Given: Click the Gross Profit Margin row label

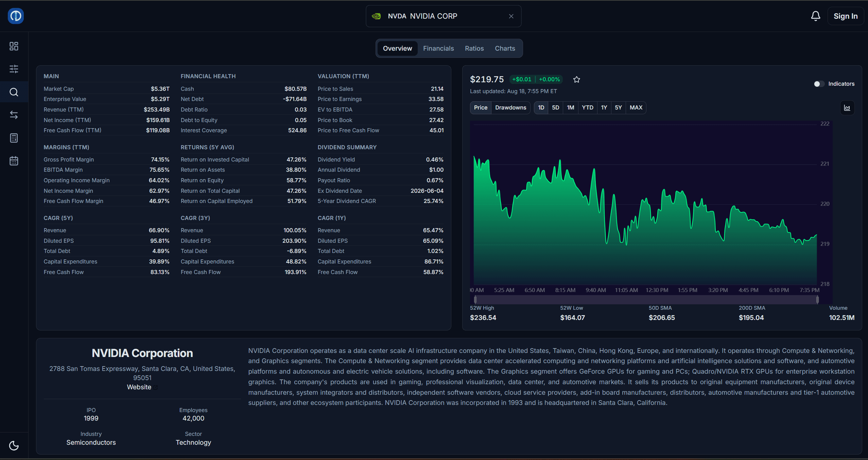Looking at the screenshot, I should [x=69, y=160].
